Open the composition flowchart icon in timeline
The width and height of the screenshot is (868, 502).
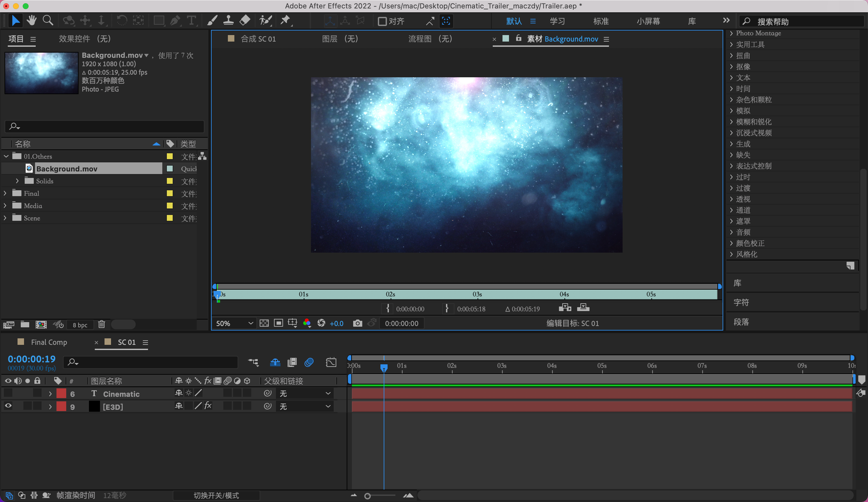point(253,362)
